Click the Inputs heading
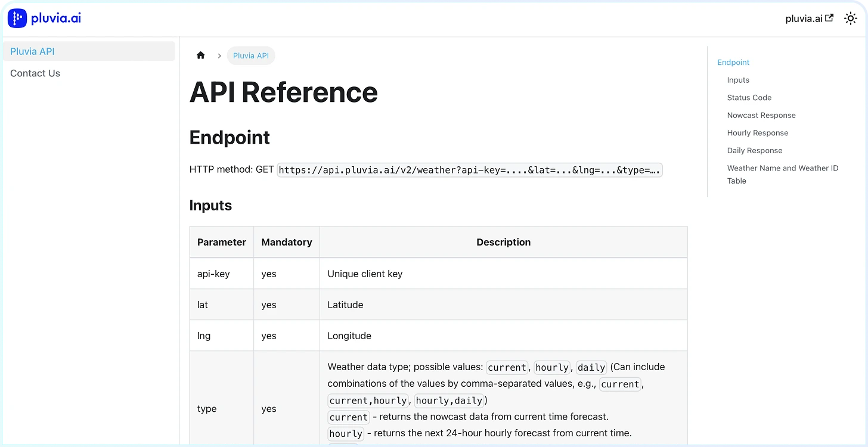868x447 pixels. pos(210,206)
